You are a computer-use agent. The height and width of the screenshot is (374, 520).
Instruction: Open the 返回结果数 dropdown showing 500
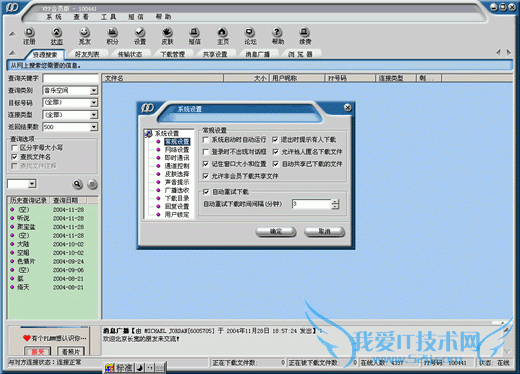pyautogui.click(x=94, y=127)
